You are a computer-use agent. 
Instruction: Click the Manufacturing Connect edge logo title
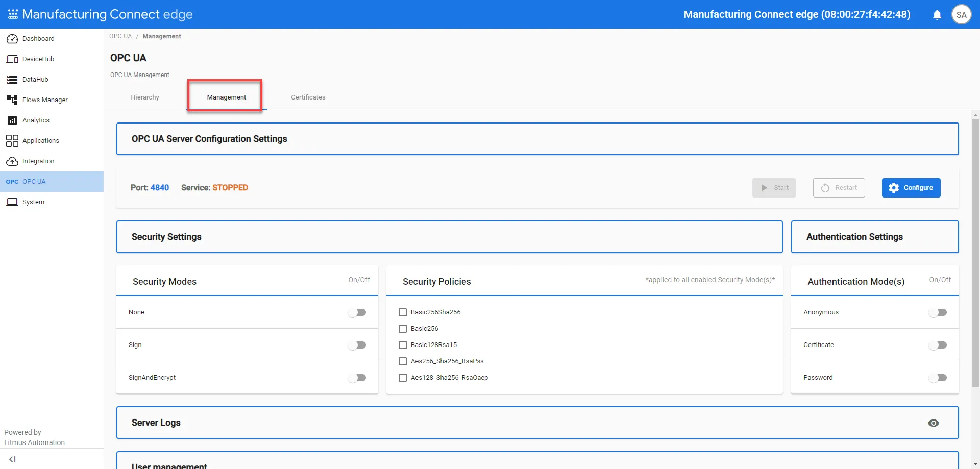click(x=107, y=14)
